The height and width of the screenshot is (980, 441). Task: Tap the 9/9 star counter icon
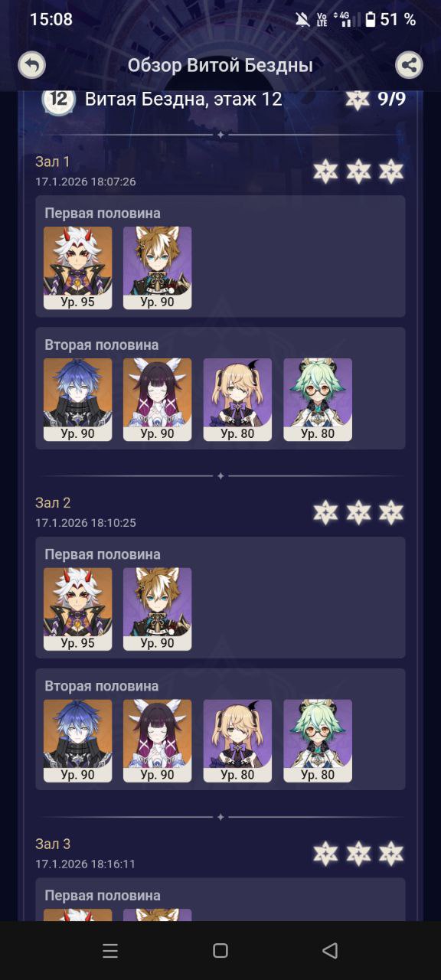(x=358, y=100)
